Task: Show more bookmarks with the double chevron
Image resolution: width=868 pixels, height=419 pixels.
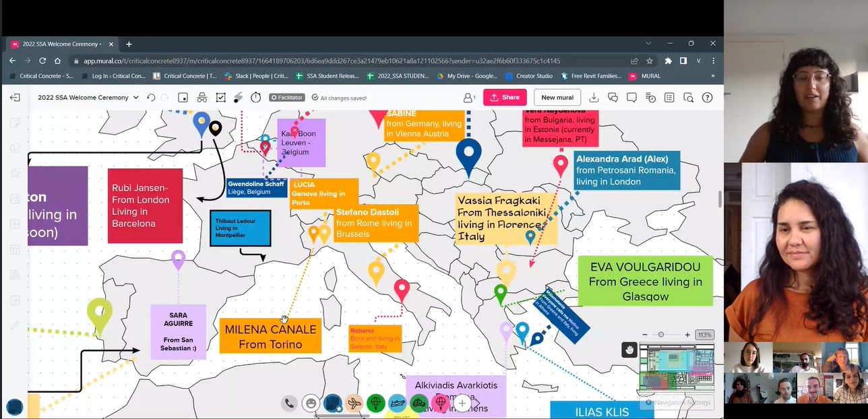Action: (x=712, y=76)
